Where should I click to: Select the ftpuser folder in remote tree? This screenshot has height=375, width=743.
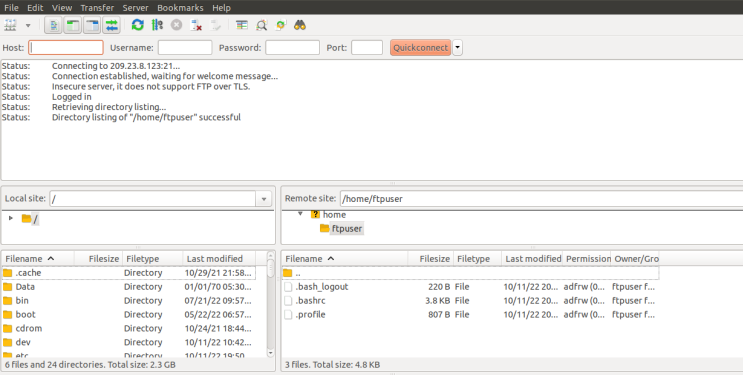[342, 229]
